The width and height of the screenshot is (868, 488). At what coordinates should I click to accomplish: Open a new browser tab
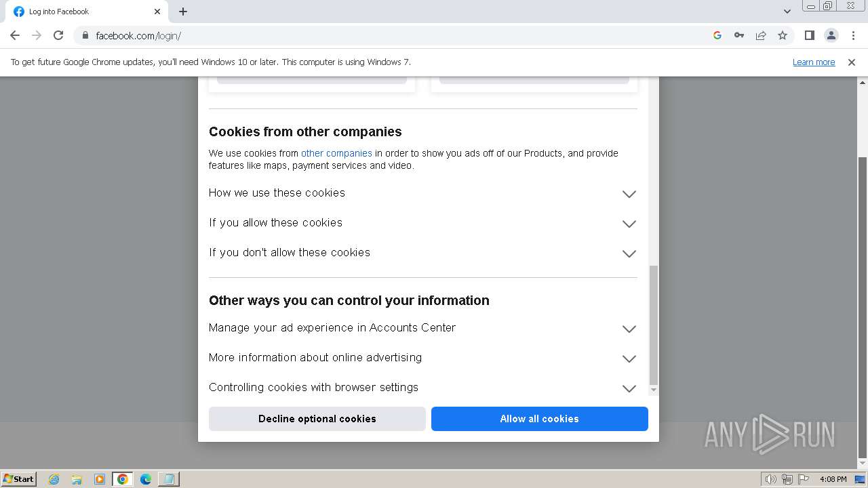point(183,12)
